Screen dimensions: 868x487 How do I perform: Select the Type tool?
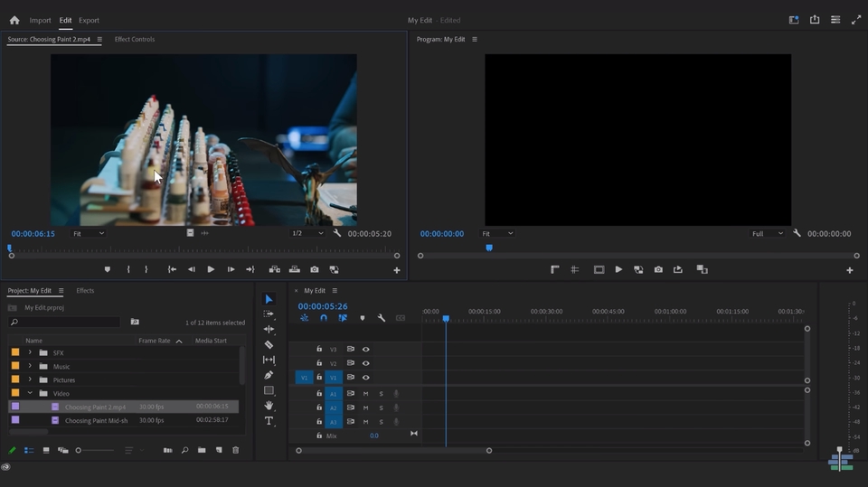coord(269,421)
